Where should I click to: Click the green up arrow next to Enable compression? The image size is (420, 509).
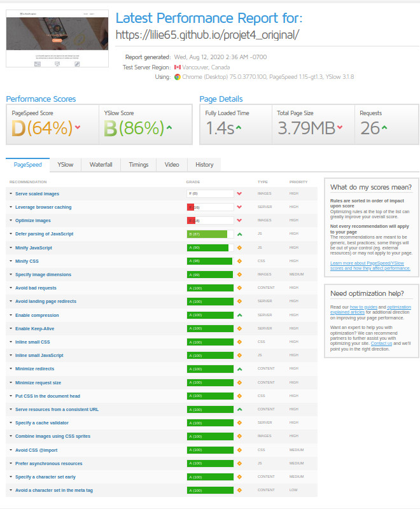pyautogui.click(x=240, y=315)
